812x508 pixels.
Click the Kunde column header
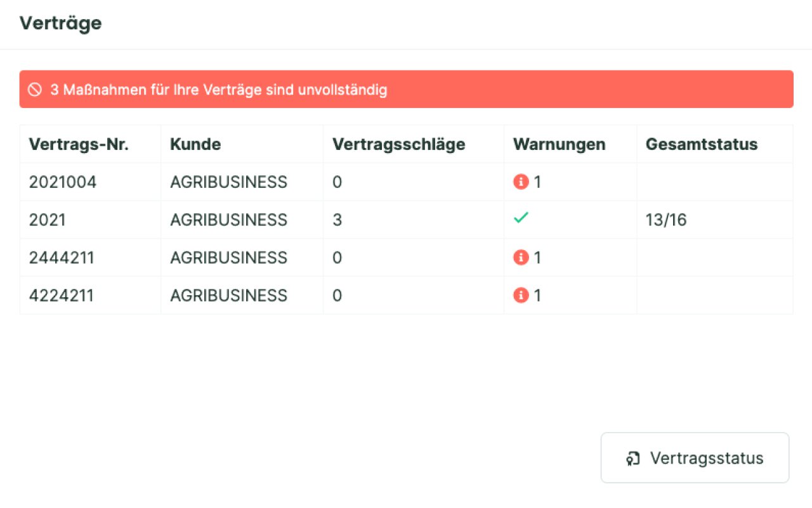[x=195, y=144]
